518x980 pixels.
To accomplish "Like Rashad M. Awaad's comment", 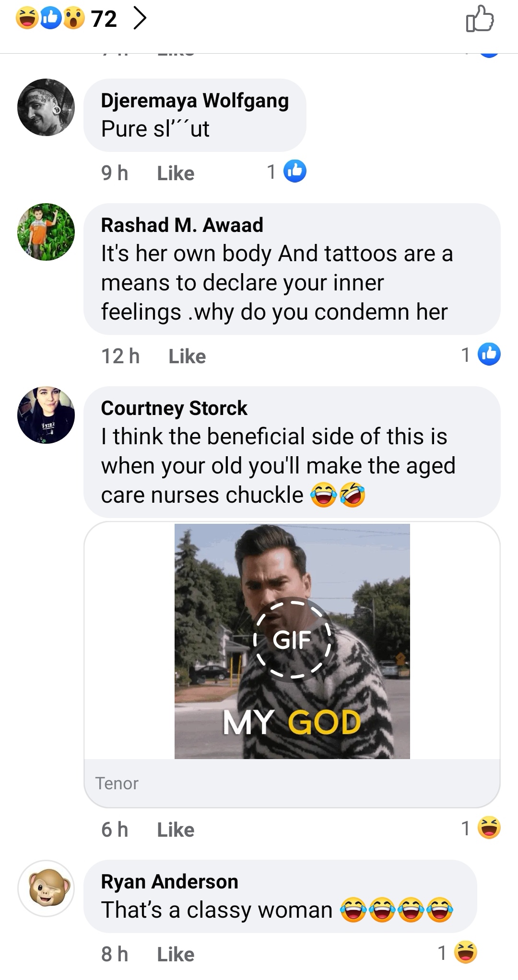I will point(187,356).
